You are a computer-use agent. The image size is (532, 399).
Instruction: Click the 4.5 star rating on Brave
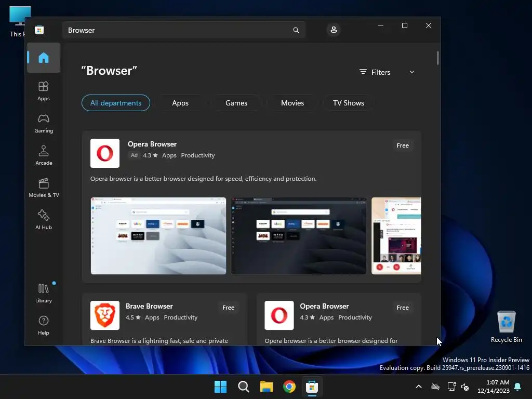[x=133, y=317]
